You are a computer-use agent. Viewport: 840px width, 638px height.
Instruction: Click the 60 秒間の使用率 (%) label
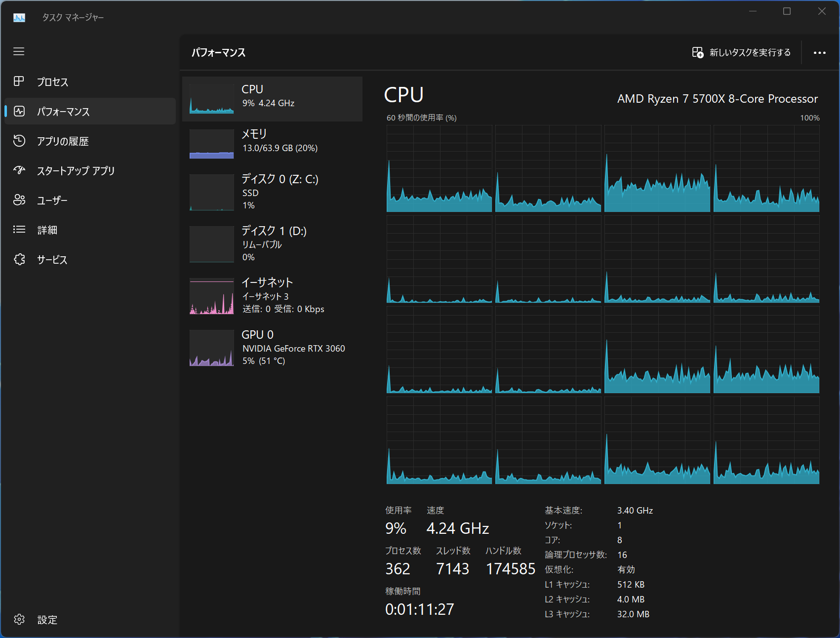coord(421,118)
